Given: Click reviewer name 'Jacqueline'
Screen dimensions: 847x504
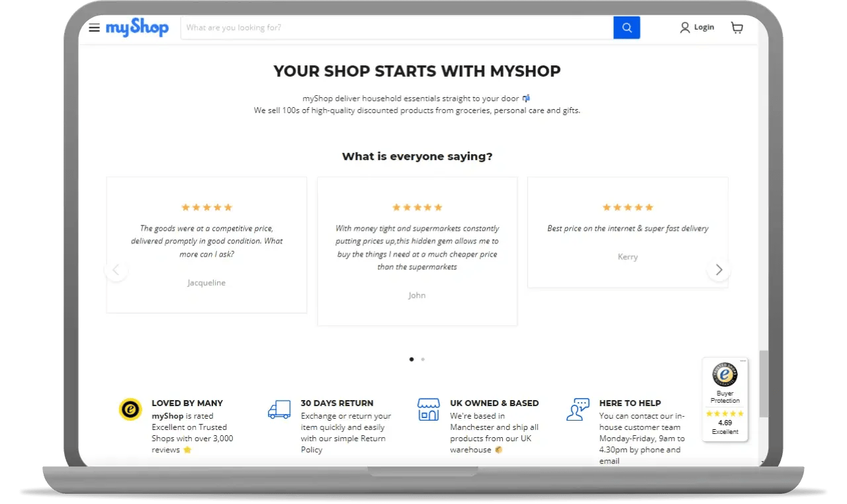Looking at the screenshot, I should point(206,283).
